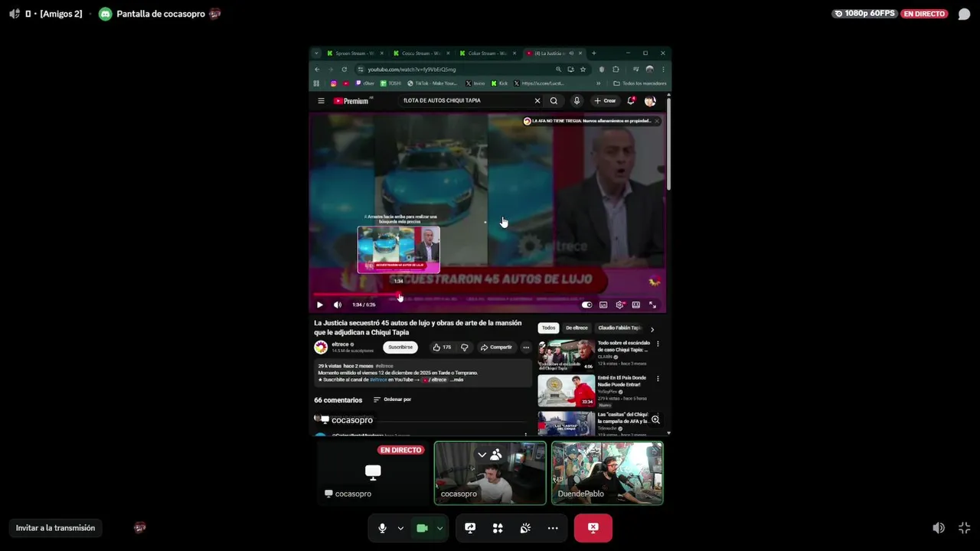The width and height of the screenshot is (980, 551).
Task: Select cocasopro webcam tile
Action: (490, 473)
